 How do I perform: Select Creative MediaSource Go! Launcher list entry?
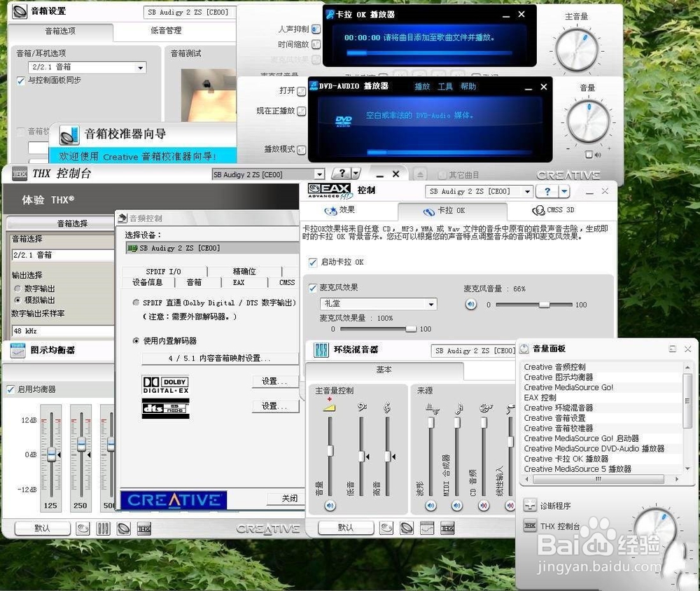581,438
